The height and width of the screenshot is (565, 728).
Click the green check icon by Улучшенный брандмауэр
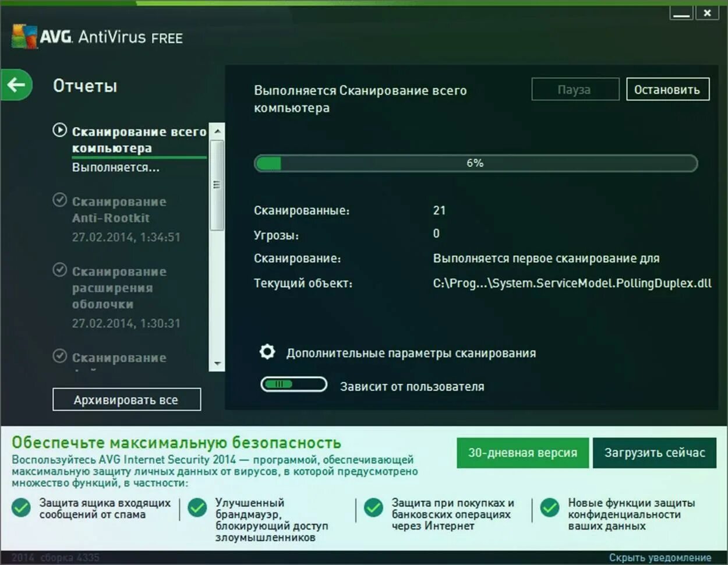click(x=197, y=508)
